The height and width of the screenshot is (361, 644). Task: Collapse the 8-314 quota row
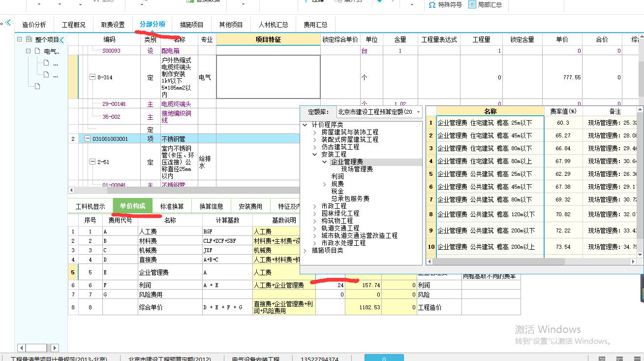(x=92, y=77)
